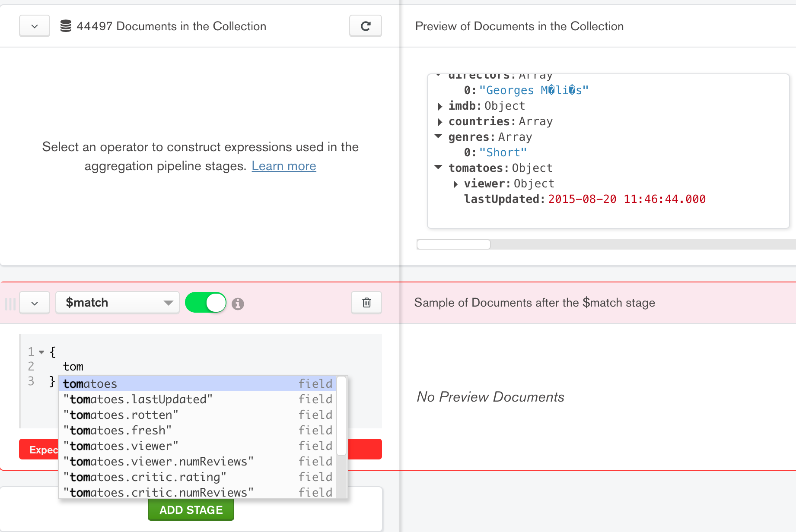The height and width of the screenshot is (532, 796).
Task: Expand the imdb object in preview
Action: point(440,106)
